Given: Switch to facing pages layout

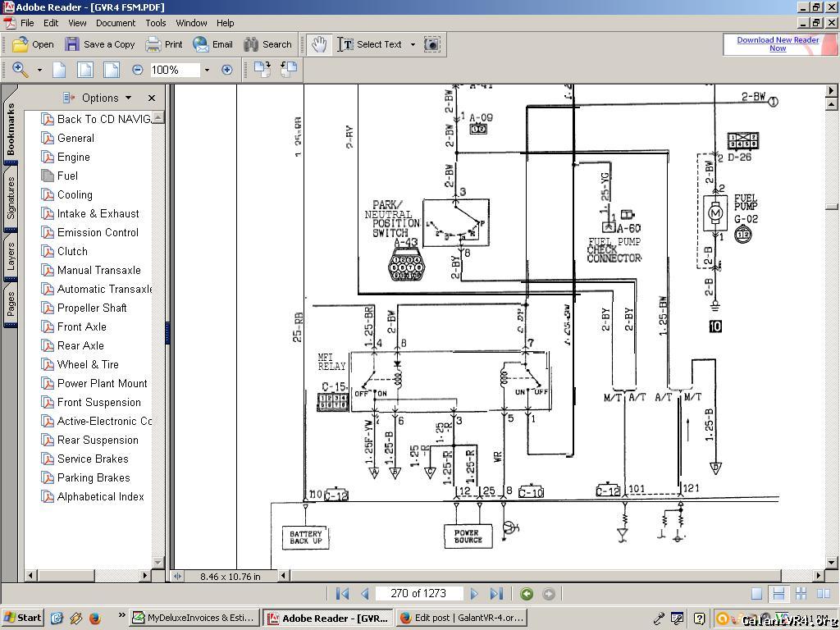Looking at the screenshot, I should pos(823,594).
